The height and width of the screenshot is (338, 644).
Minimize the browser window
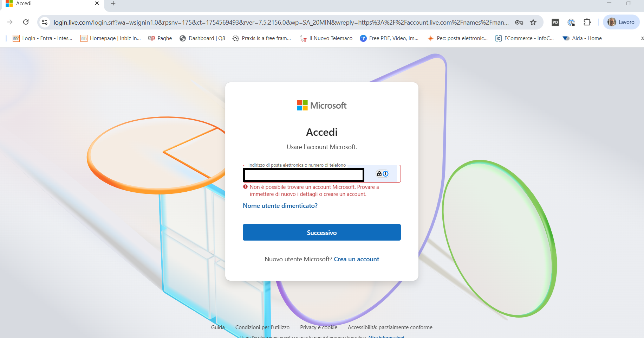coord(609,3)
